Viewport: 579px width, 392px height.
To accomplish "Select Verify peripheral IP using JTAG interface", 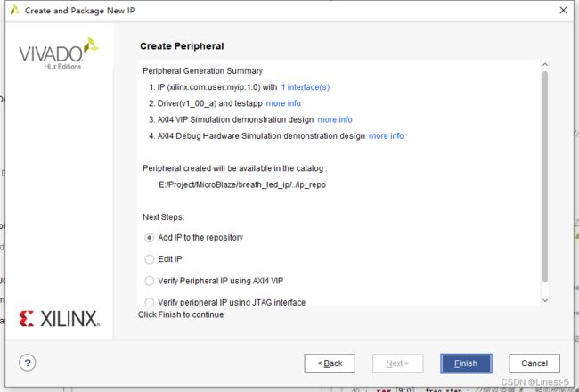I will click(x=149, y=302).
